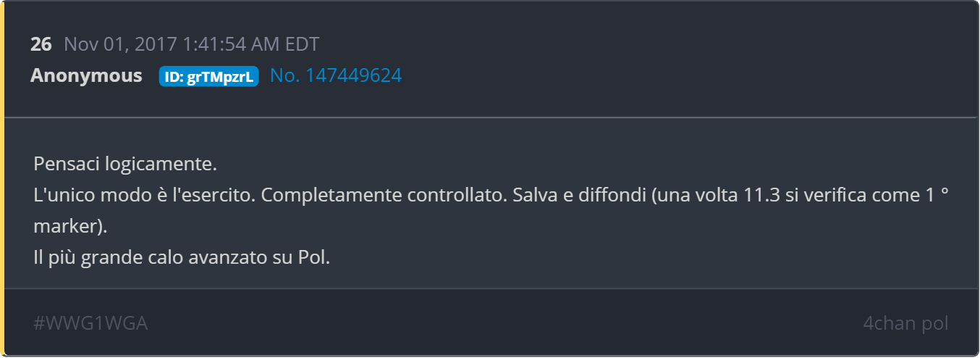The height and width of the screenshot is (358, 980).
Task: Click the #WWG1WGA hashtag
Action: pos(90,323)
